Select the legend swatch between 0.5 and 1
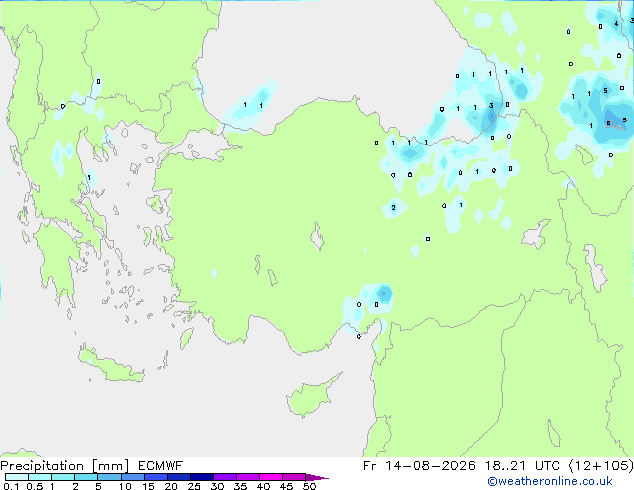The width and height of the screenshot is (634, 490). pos(40,477)
